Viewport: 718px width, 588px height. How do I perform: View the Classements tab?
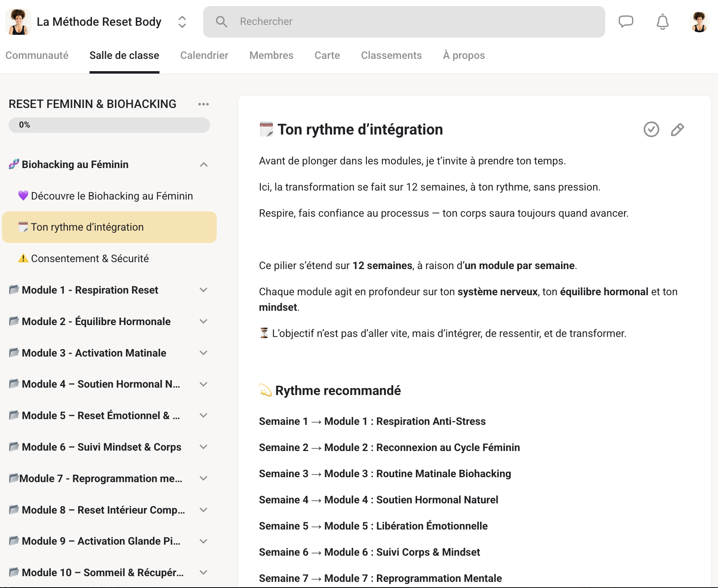pos(391,55)
